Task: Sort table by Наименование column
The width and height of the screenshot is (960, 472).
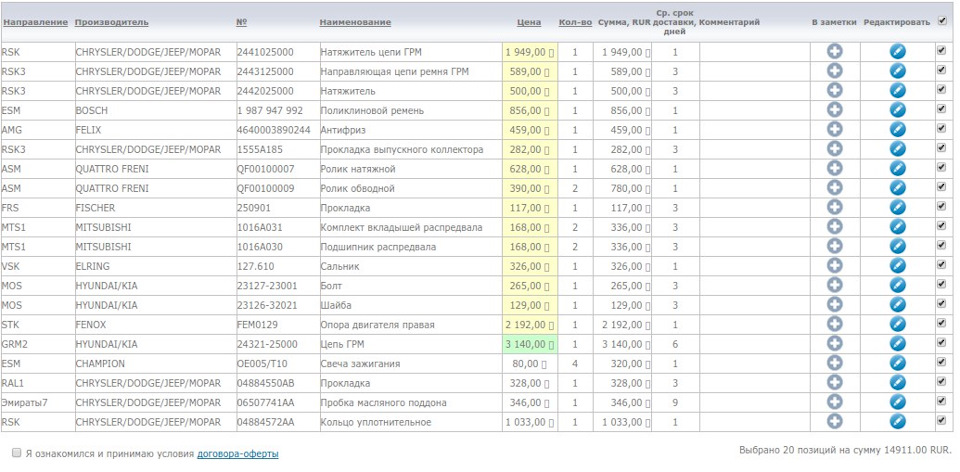Action: click(x=355, y=22)
